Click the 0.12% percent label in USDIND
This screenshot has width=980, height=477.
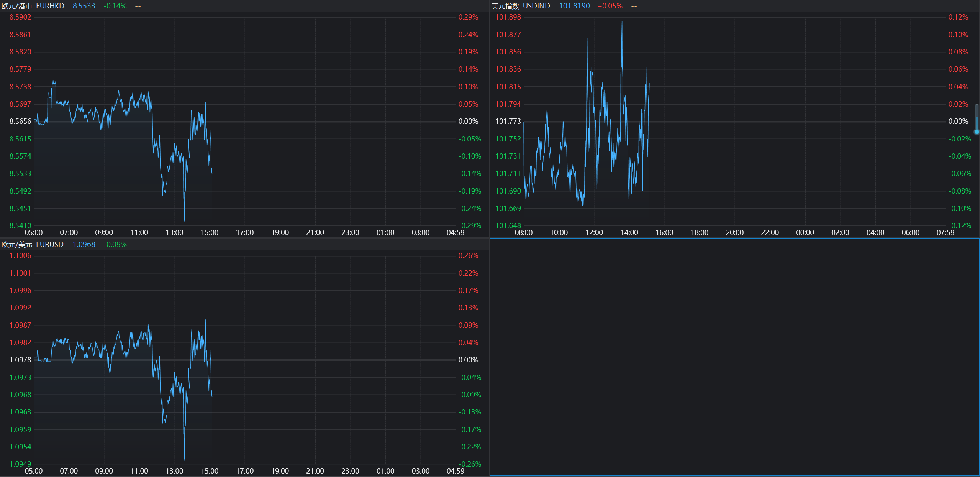click(x=958, y=17)
